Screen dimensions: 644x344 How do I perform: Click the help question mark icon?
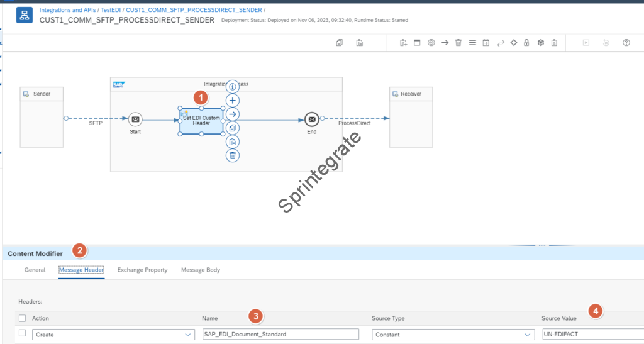[626, 43]
